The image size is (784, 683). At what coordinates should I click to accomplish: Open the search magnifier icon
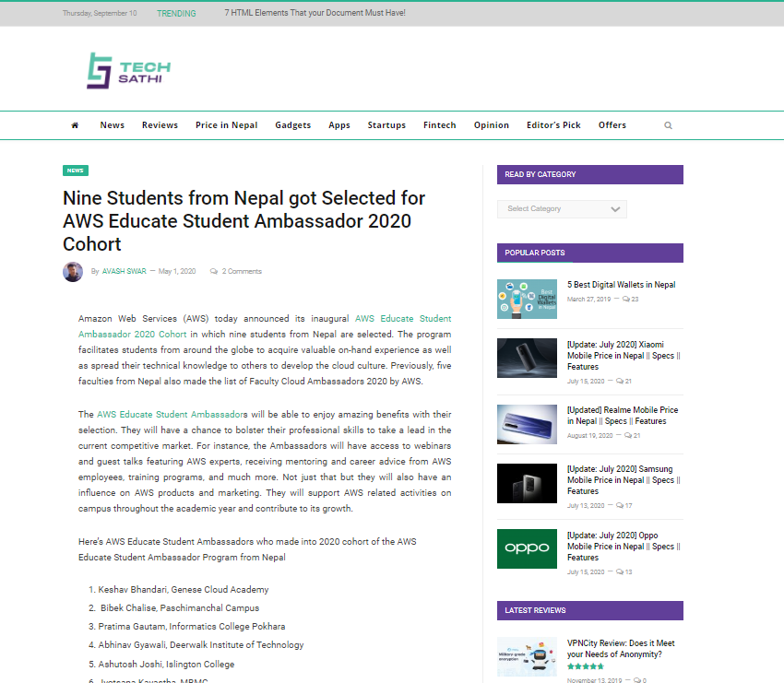tap(668, 125)
